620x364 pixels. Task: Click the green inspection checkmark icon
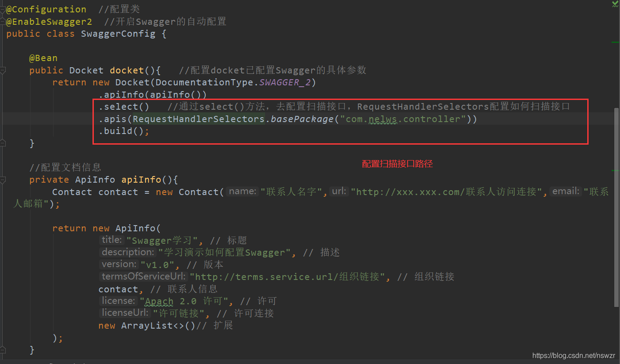[x=615, y=4]
